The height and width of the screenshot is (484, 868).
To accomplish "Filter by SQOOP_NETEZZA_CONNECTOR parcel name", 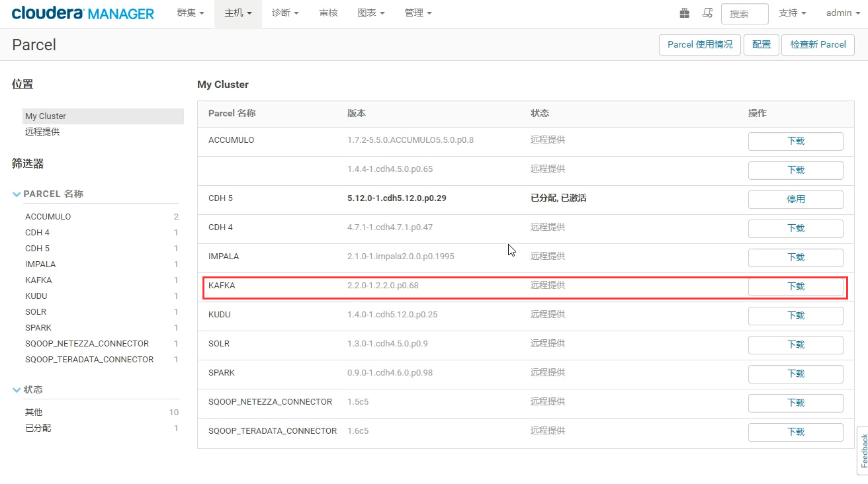I will pyautogui.click(x=87, y=344).
